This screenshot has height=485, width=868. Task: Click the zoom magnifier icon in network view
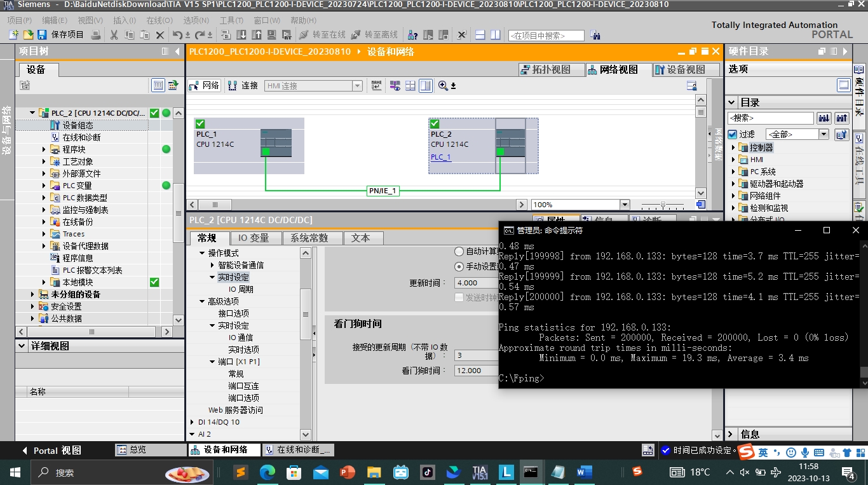(x=444, y=86)
